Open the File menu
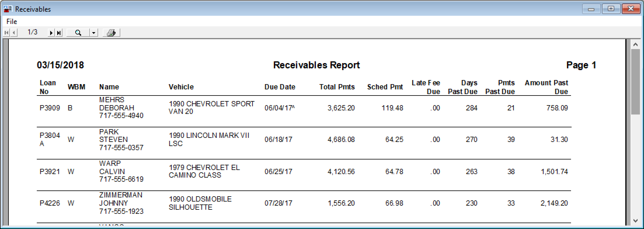Image resolution: width=644 pixels, height=229 pixels. (12, 22)
